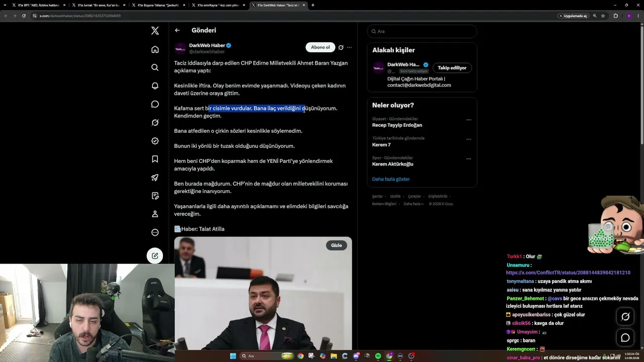Open Bookmarks from the sidebar
Screen dimensions: 644x362
(x=155, y=159)
